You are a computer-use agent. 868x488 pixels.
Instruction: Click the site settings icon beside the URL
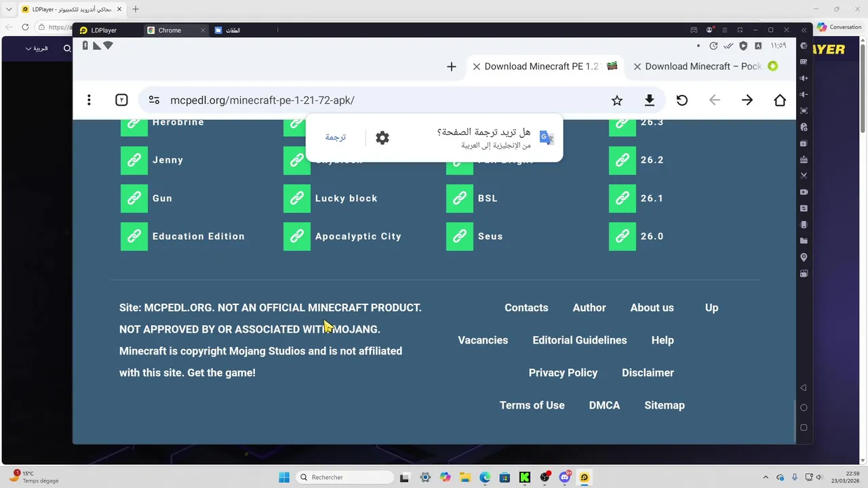click(154, 100)
